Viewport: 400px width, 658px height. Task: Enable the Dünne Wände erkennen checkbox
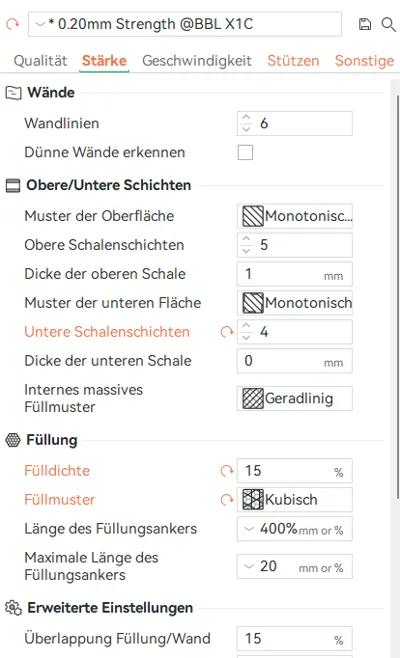[245, 152]
